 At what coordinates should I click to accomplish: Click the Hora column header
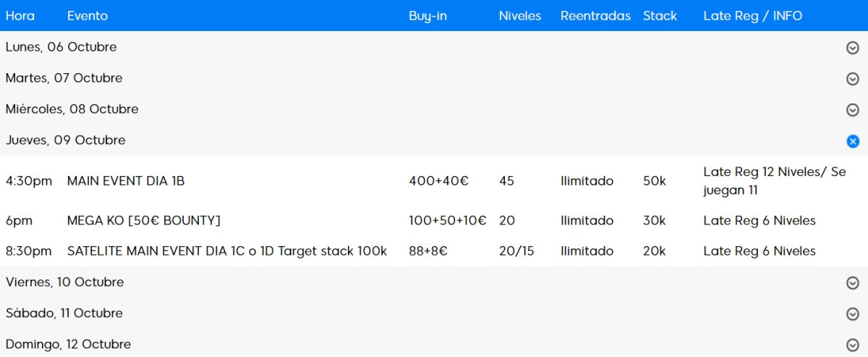coord(20,16)
